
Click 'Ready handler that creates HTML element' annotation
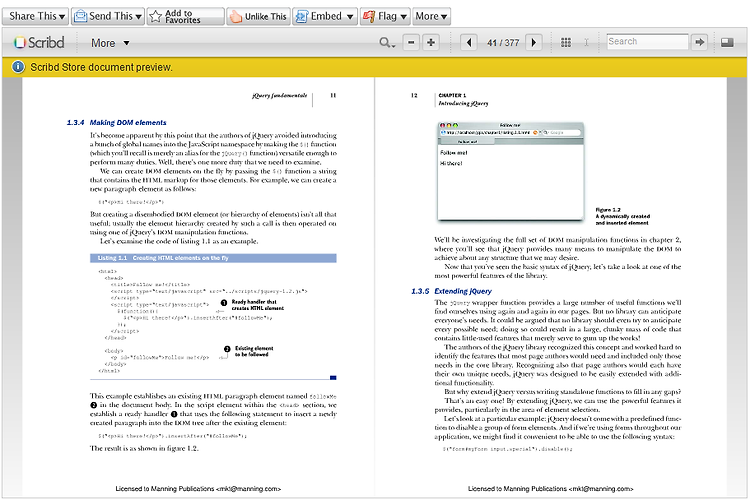pos(257,305)
